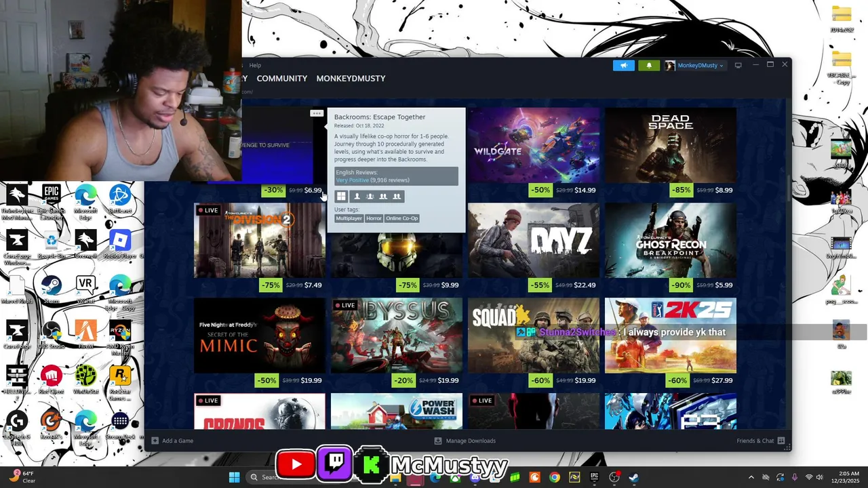Image resolution: width=868 pixels, height=488 pixels.
Task: Open The Division 2 game capsule
Action: click(260, 241)
